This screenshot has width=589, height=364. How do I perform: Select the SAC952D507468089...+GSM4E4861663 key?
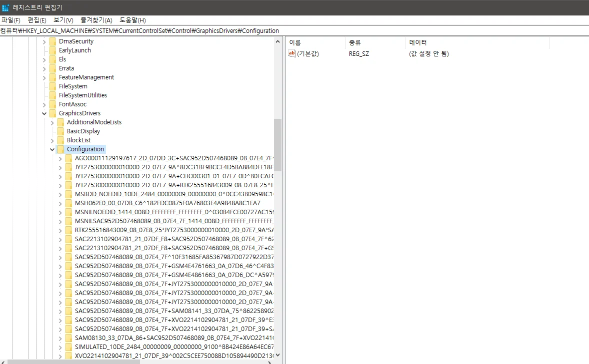pos(174,275)
